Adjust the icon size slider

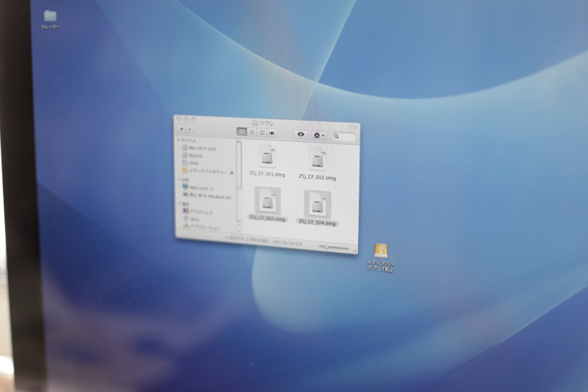click(327, 247)
